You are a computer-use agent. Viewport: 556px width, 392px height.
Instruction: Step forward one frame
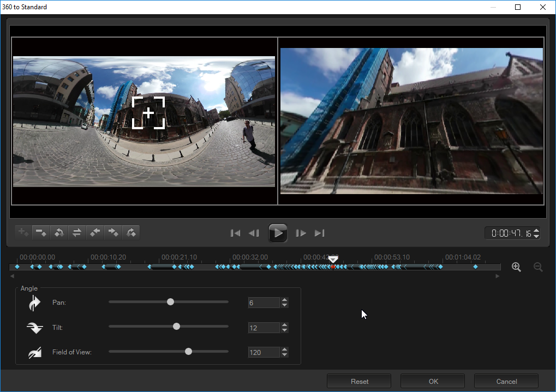pyautogui.click(x=301, y=233)
